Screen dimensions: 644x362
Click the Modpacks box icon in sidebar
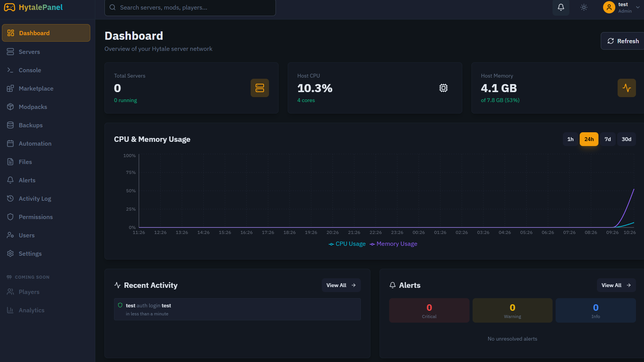coord(10,107)
